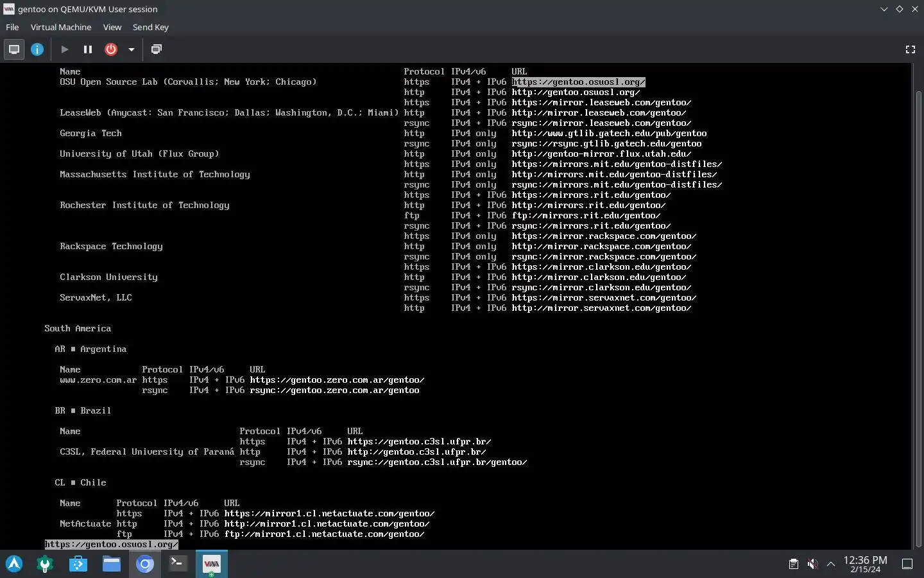Click the BR Brazil country heading
This screenshot has width=924, height=578.
click(x=83, y=411)
